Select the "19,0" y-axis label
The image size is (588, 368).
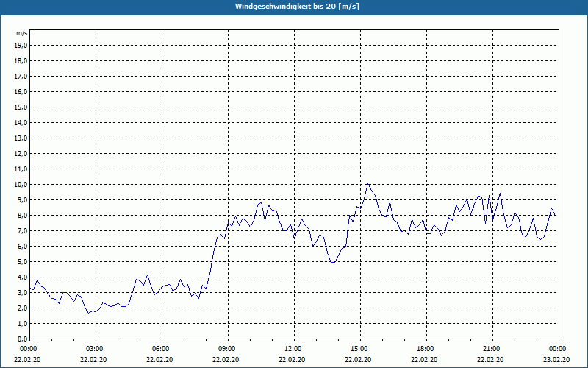21,46
